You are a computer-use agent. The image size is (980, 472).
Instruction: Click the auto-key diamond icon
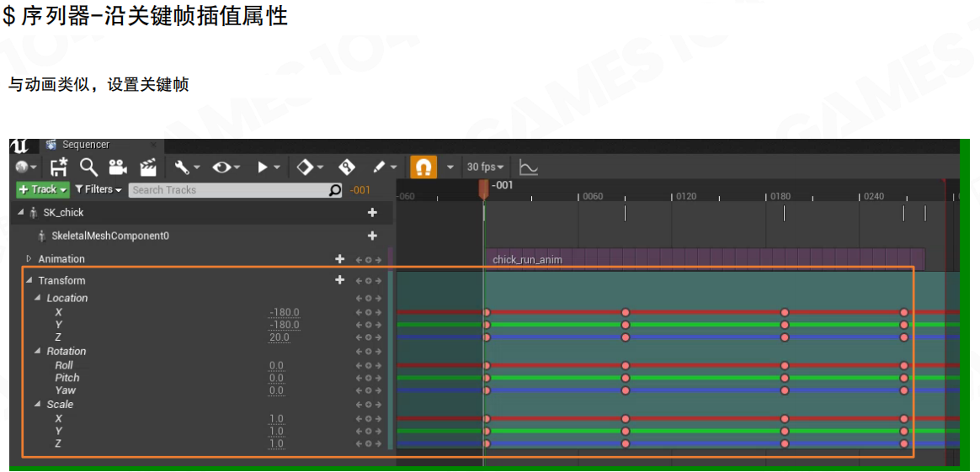pos(346,167)
